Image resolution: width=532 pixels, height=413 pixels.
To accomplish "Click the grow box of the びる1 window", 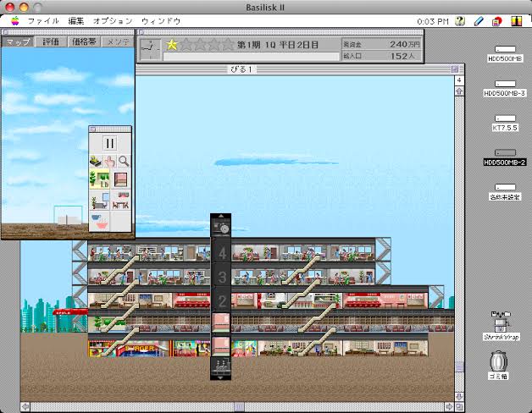I will coord(459,406).
